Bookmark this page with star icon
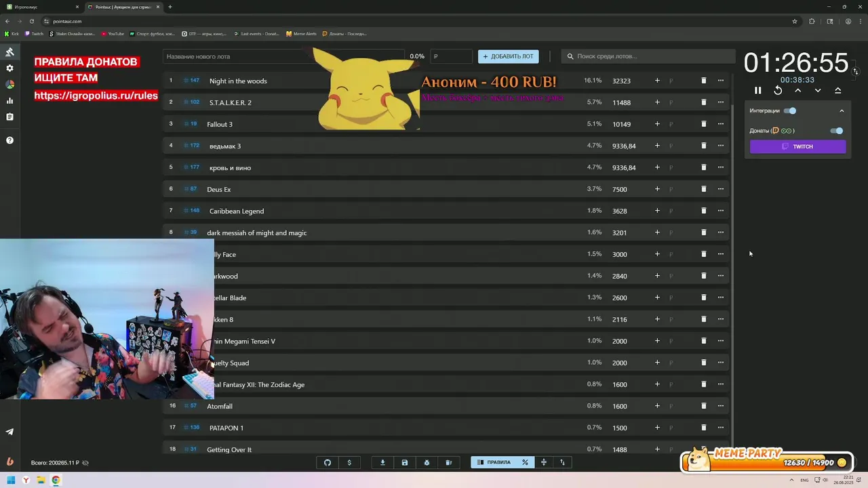Viewport: 868px width, 488px height. click(795, 21)
